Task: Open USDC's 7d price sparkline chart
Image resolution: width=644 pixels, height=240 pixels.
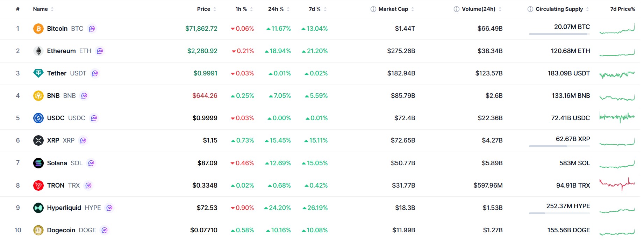Action: (617, 118)
